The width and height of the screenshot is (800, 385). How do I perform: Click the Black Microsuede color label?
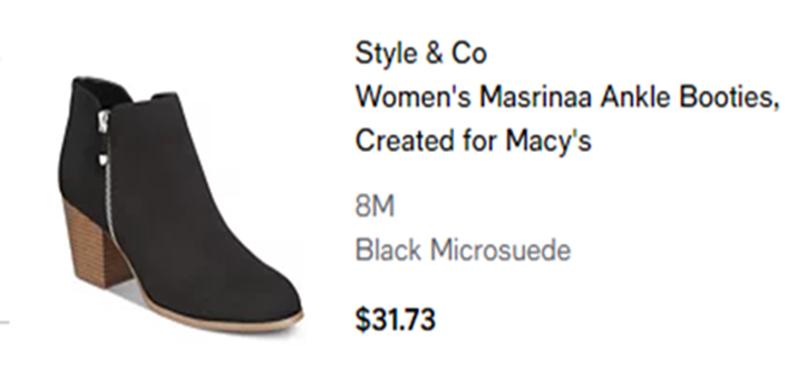click(x=463, y=250)
